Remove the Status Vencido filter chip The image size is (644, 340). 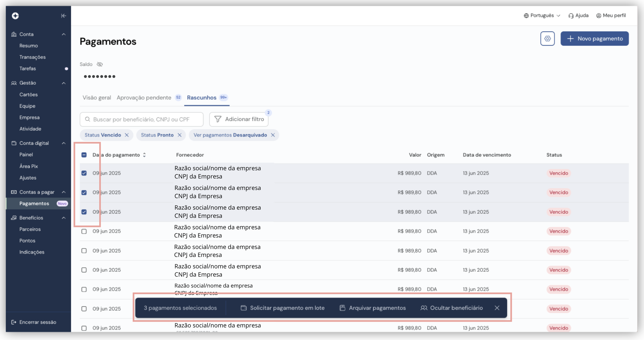[127, 135]
